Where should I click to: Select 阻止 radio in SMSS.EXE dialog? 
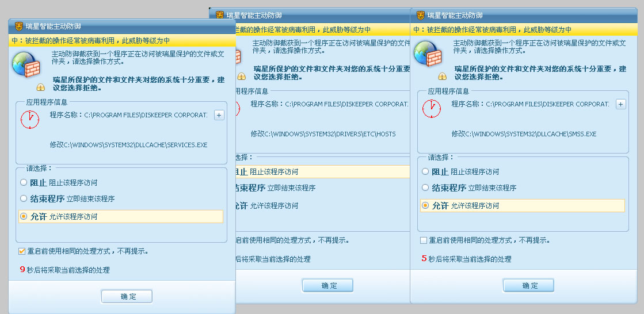[x=425, y=171]
